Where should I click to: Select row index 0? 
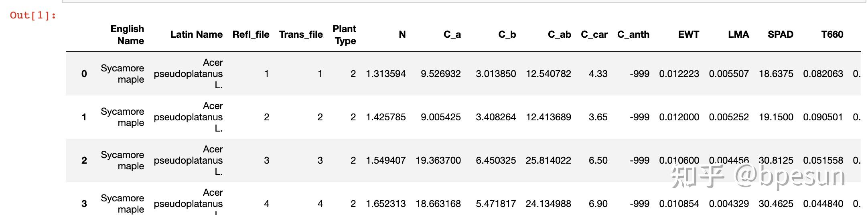84,74
